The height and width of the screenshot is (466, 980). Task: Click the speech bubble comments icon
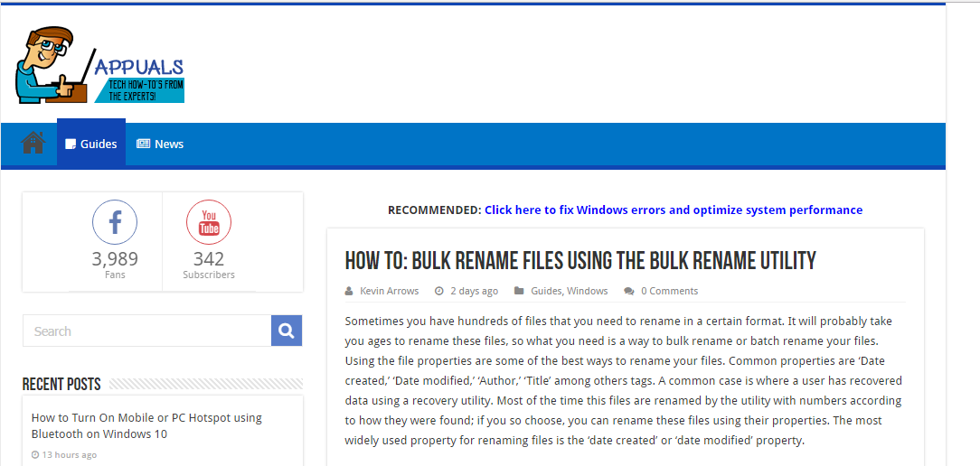[x=629, y=292]
